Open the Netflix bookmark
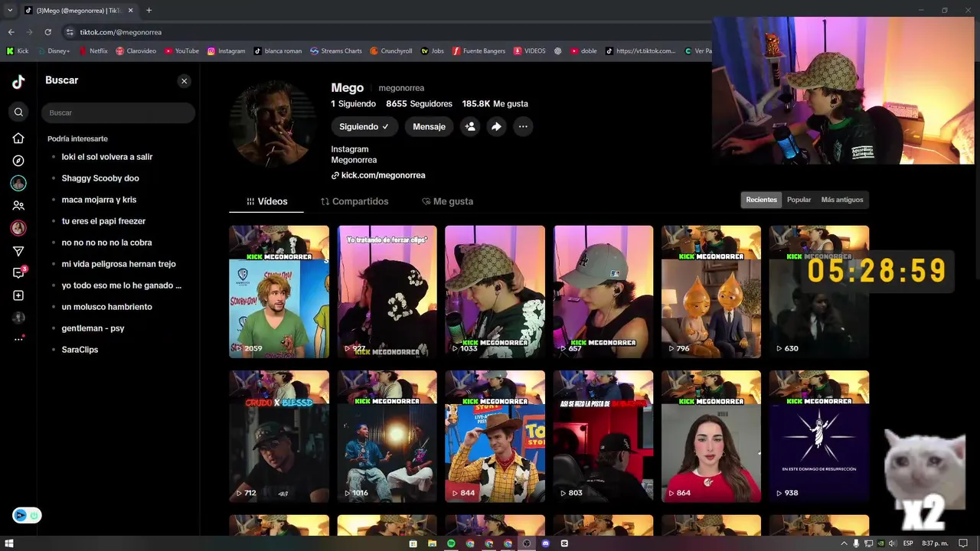The height and width of the screenshot is (551, 980). coord(93,51)
